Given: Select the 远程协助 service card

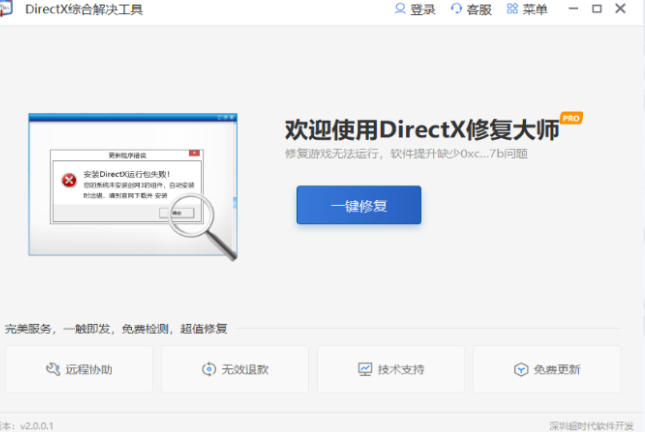Looking at the screenshot, I should 79,370.
